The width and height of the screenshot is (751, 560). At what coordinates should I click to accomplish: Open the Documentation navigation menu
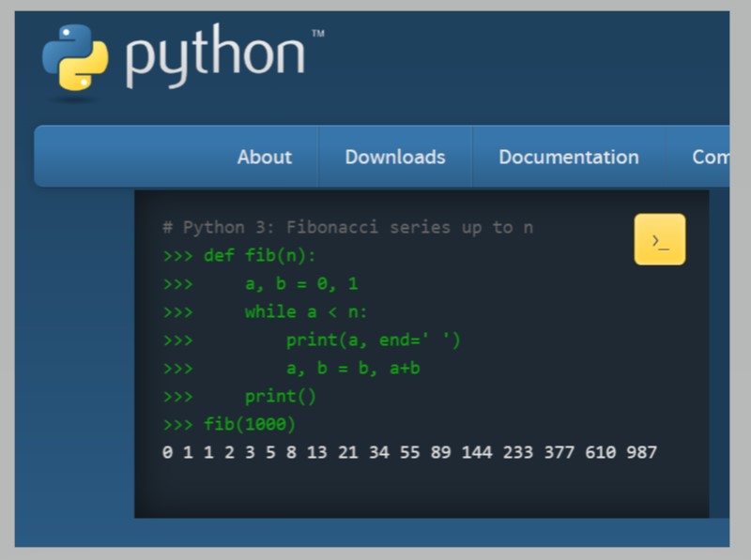567,157
